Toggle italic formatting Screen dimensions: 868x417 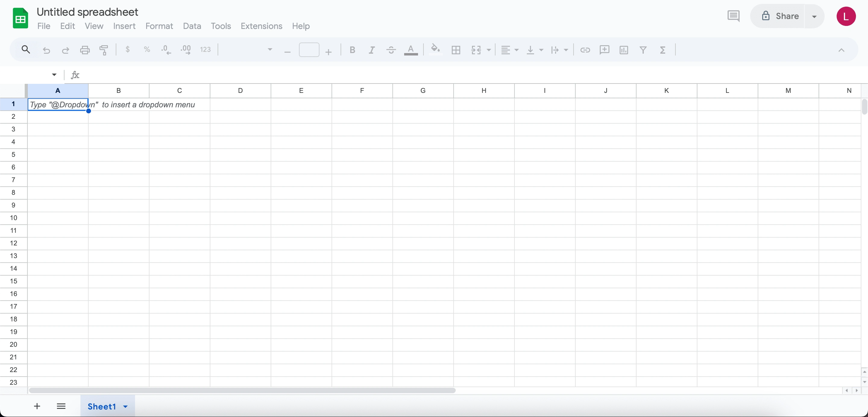pyautogui.click(x=372, y=50)
